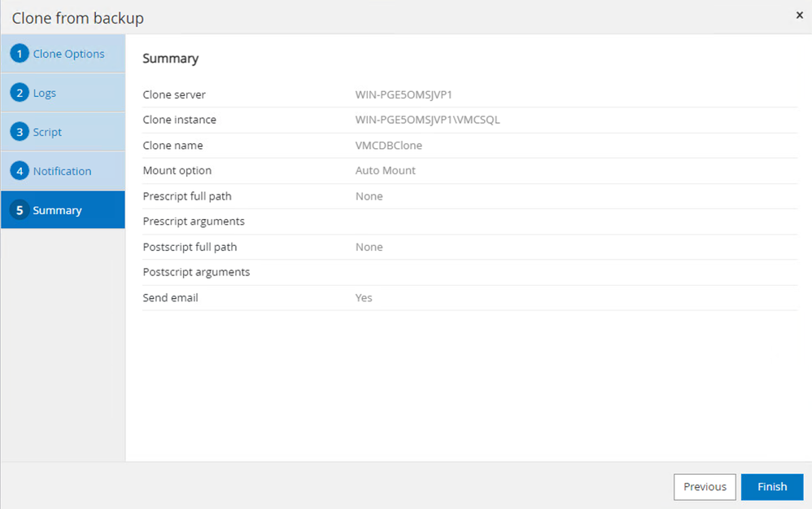Screen dimensions: 812x509
Task: Click the Send email Yes value
Action: click(x=364, y=297)
